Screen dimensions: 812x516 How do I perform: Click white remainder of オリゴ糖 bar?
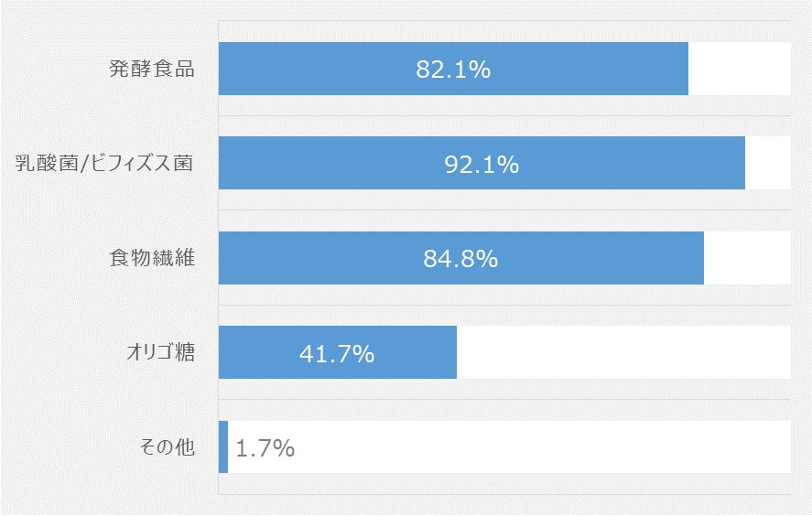(x=623, y=352)
